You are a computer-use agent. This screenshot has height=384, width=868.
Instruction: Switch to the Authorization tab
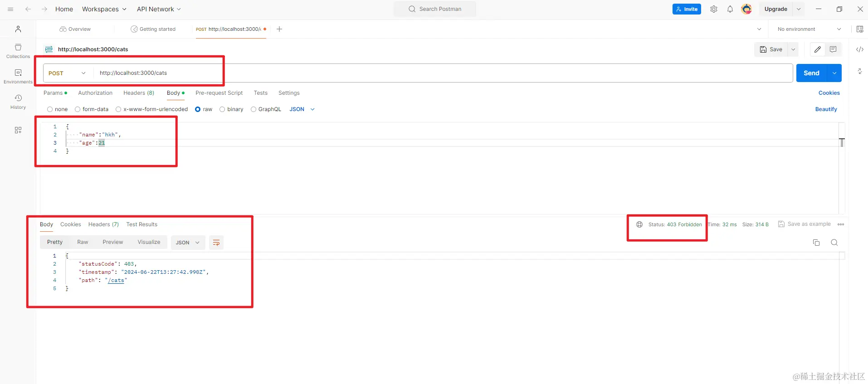[95, 93]
